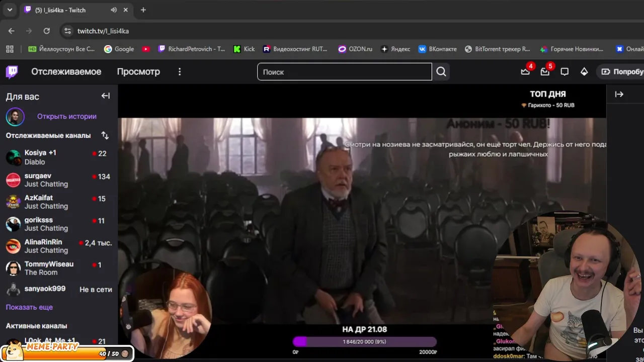The width and height of the screenshot is (644, 362).
Task: Open the whispers chat bubble icon
Action: (565, 72)
